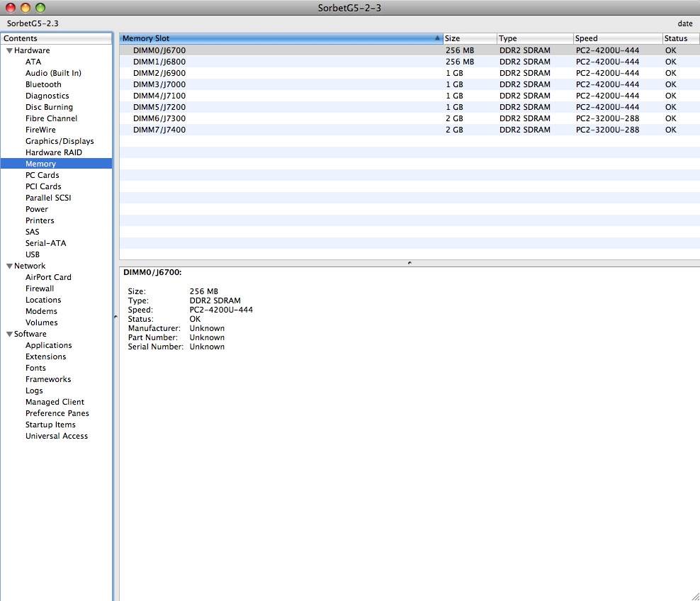Collapse the Software section triangle
The image size is (700, 601).
9,334
